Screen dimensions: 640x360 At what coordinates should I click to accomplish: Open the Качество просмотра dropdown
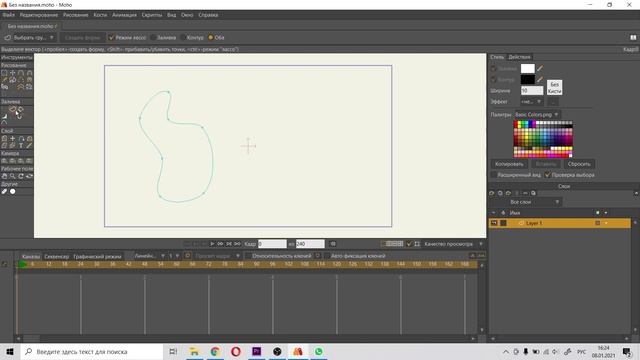click(x=453, y=244)
